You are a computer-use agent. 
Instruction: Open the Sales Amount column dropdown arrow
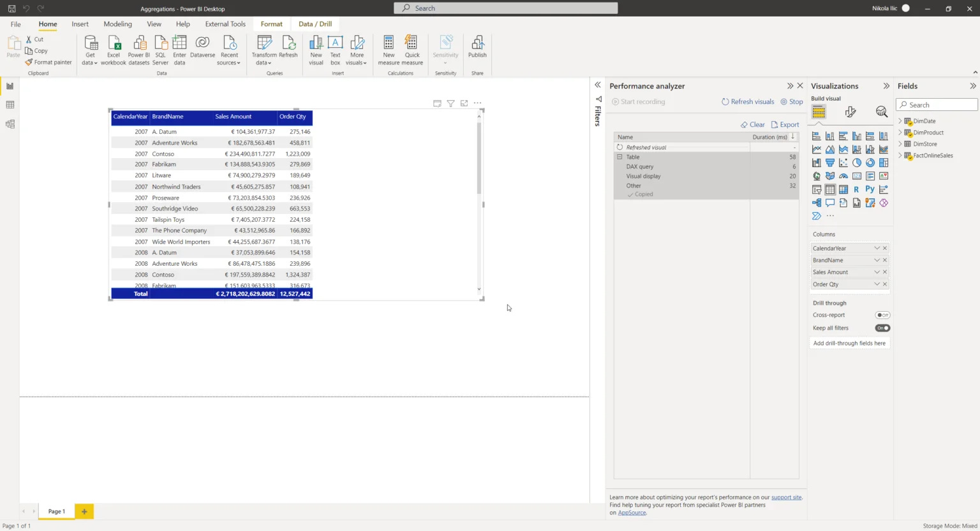coord(877,272)
